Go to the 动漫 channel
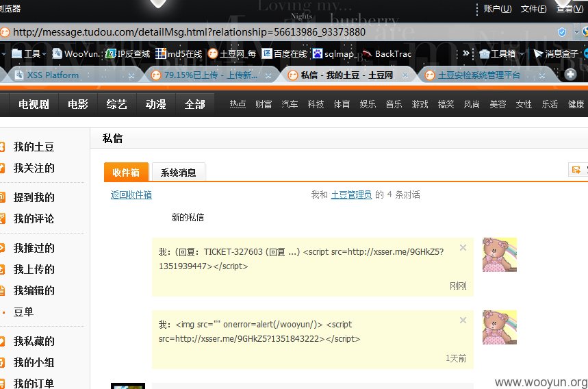This screenshot has height=389, width=588. pos(156,104)
